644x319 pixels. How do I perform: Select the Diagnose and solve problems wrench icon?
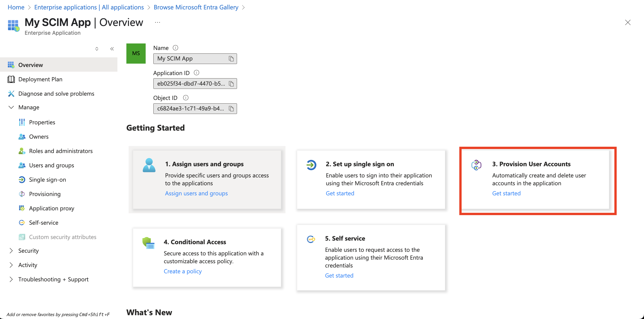[x=11, y=93]
